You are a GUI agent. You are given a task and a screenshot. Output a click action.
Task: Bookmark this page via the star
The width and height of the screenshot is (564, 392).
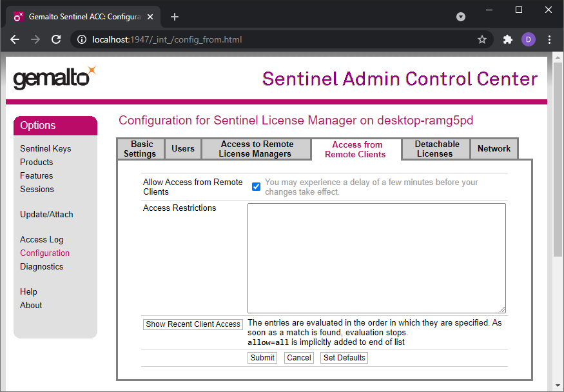pyautogui.click(x=481, y=39)
